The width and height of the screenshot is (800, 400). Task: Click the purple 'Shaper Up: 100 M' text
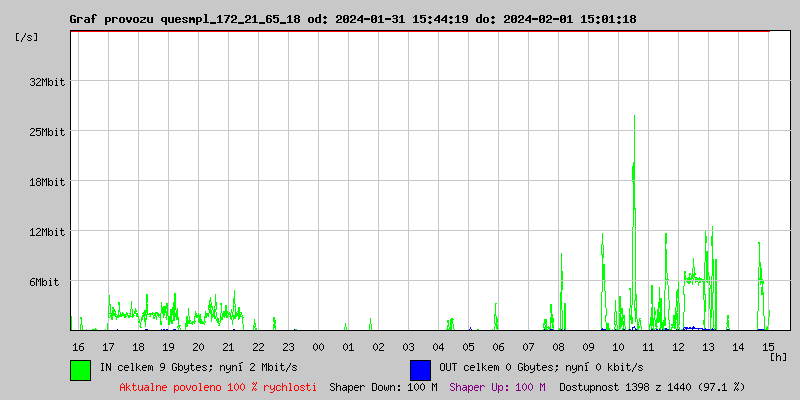(x=497, y=386)
